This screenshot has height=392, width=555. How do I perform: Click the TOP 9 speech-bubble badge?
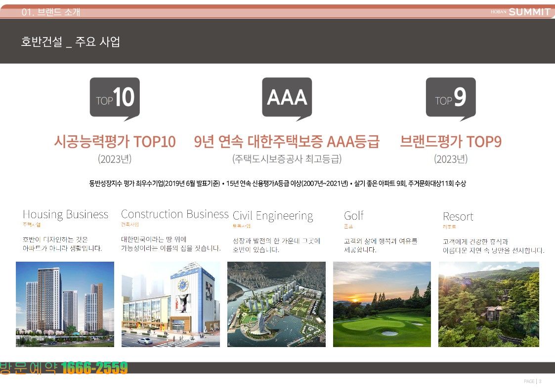click(451, 99)
